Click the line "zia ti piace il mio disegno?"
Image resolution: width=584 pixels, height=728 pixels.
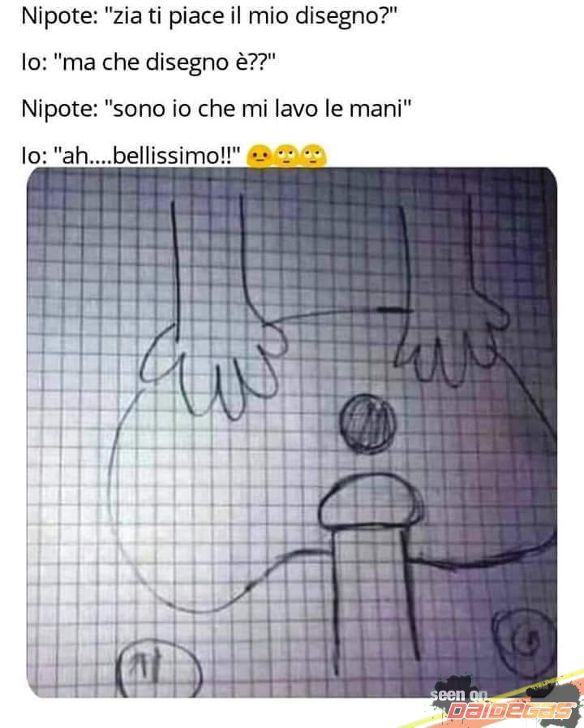tap(251, 17)
